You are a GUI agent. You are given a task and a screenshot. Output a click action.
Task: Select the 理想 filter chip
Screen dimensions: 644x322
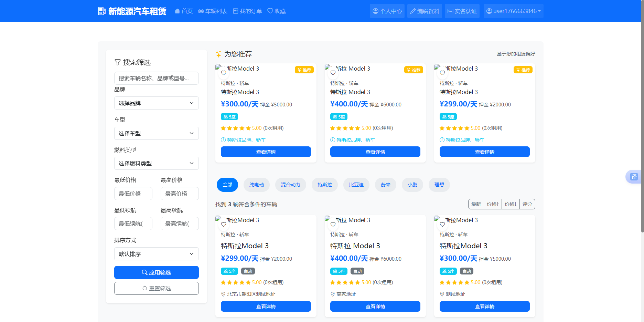pyautogui.click(x=439, y=185)
